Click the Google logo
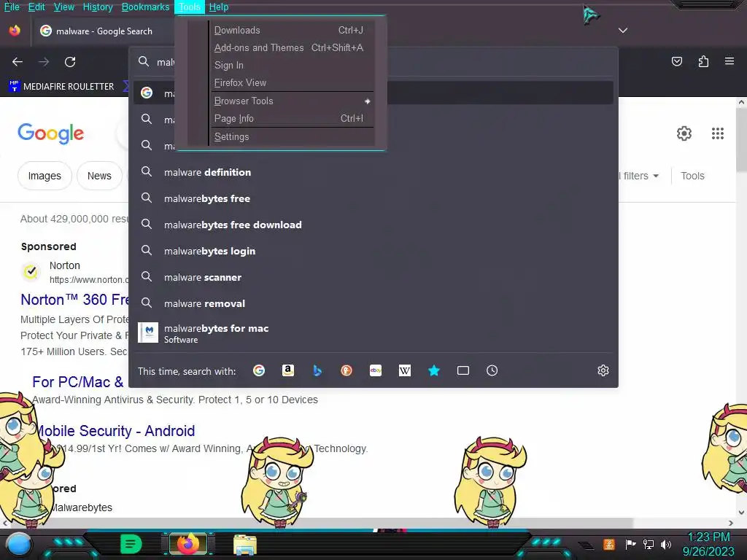 [x=50, y=134]
